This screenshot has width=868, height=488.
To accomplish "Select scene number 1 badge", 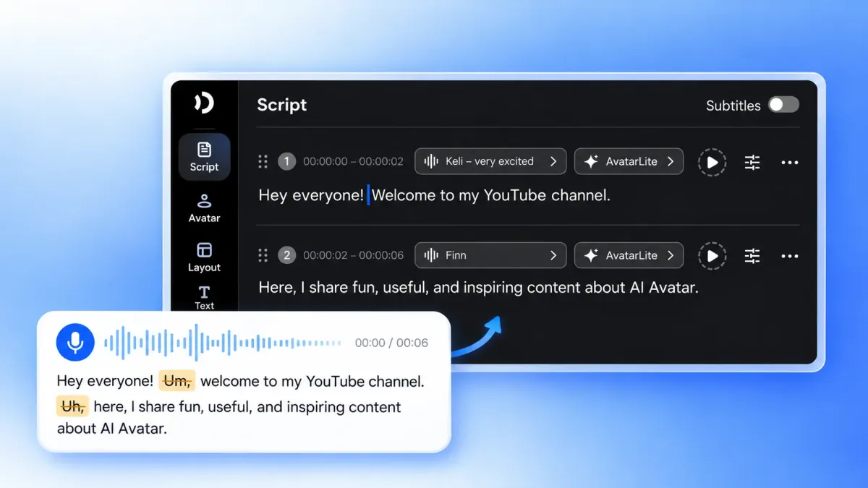I will point(286,161).
